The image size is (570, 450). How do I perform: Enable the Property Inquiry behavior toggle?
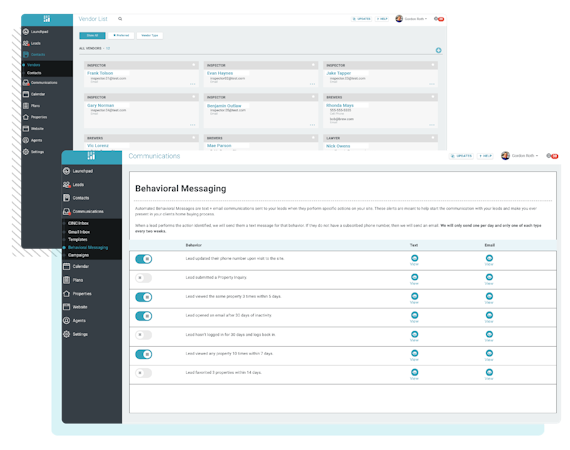(x=144, y=278)
